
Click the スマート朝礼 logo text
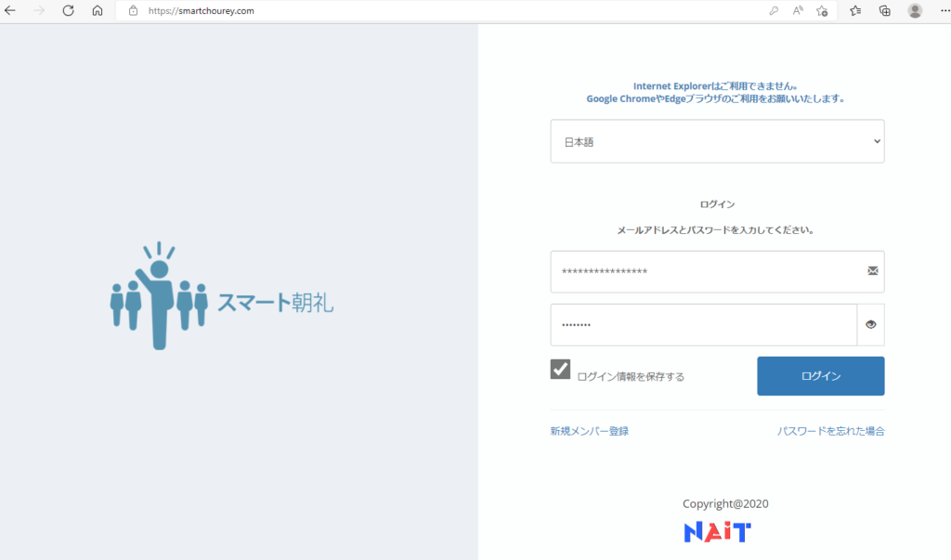coord(275,302)
